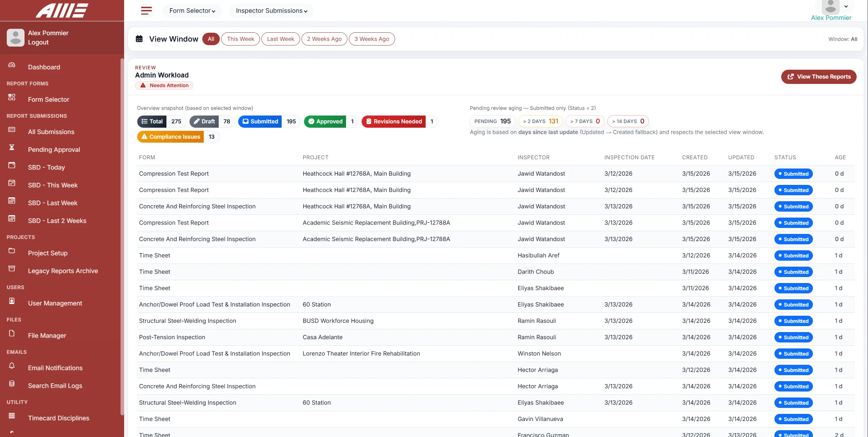
Task: Click the AME logo in sidebar header
Action: click(62, 10)
